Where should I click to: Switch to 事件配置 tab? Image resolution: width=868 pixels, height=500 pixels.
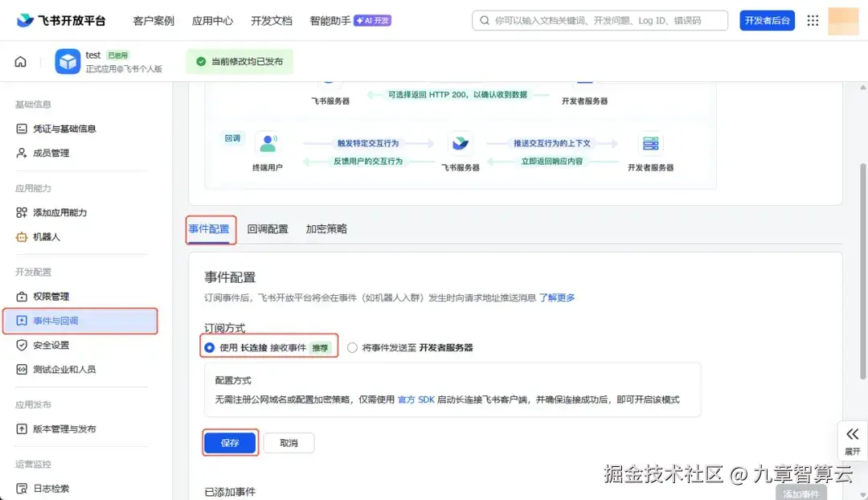click(x=209, y=228)
